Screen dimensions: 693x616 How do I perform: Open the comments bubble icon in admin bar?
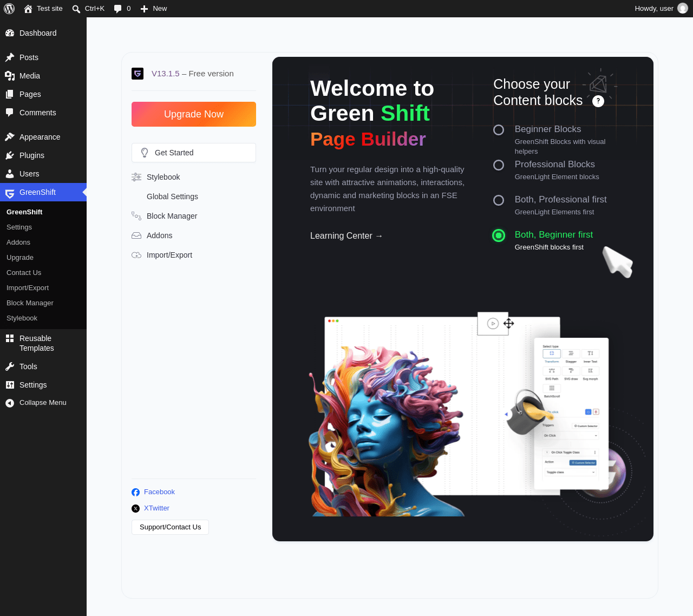(x=118, y=9)
